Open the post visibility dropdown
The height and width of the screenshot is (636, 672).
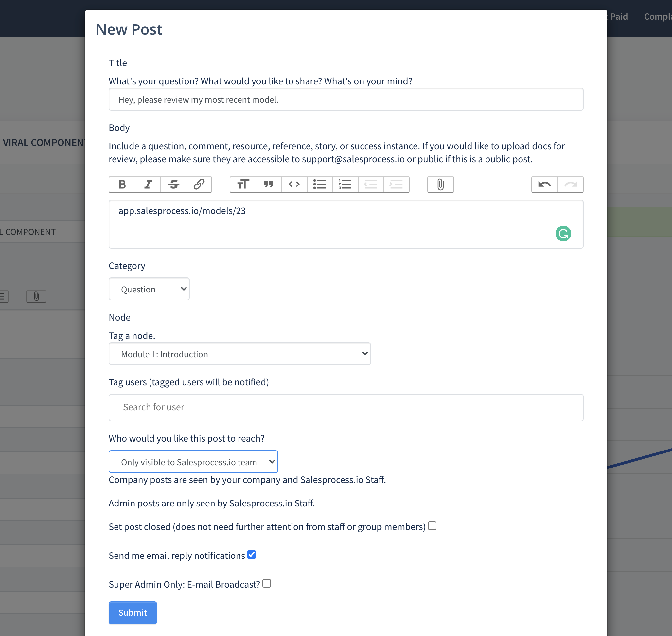pyautogui.click(x=193, y=462)
